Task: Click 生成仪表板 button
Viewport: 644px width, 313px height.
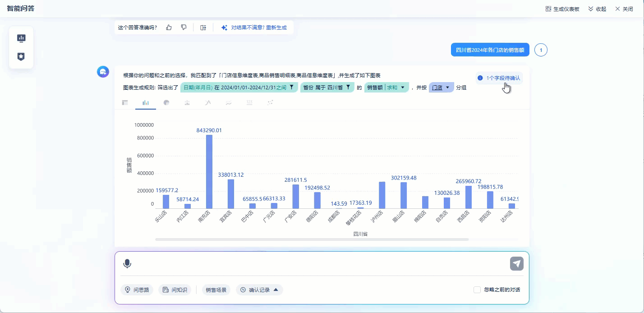Action: click(562, 9)
